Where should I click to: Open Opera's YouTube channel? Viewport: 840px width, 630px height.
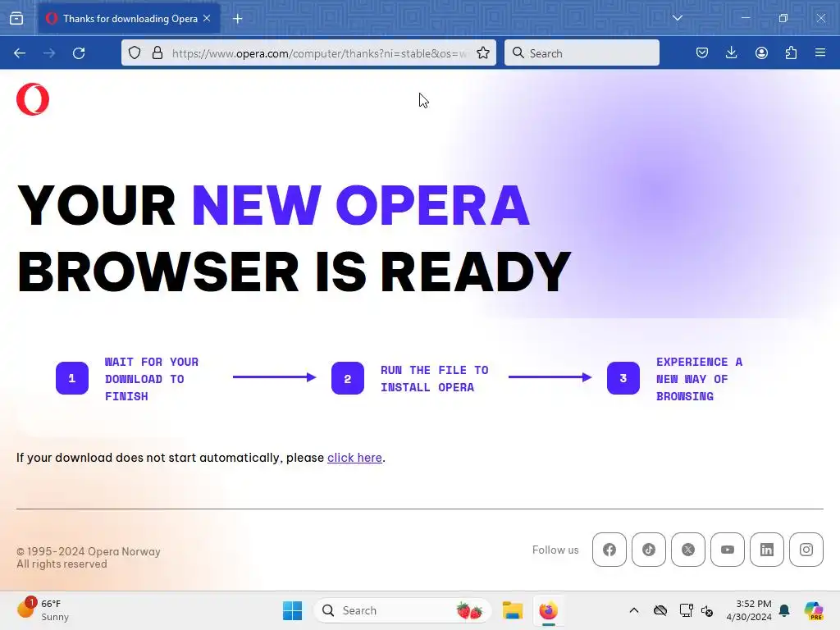(728, 550)
